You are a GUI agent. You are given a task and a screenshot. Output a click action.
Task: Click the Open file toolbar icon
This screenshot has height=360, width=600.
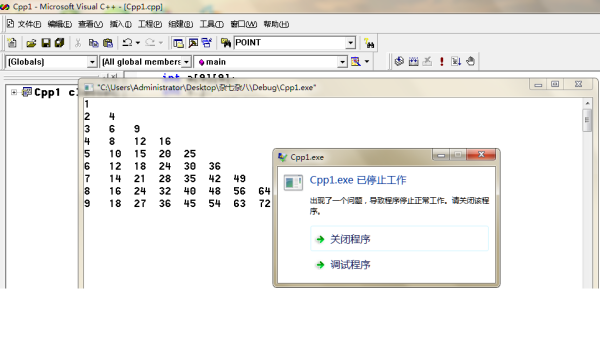pyautogui.click(x=31, y=43)
